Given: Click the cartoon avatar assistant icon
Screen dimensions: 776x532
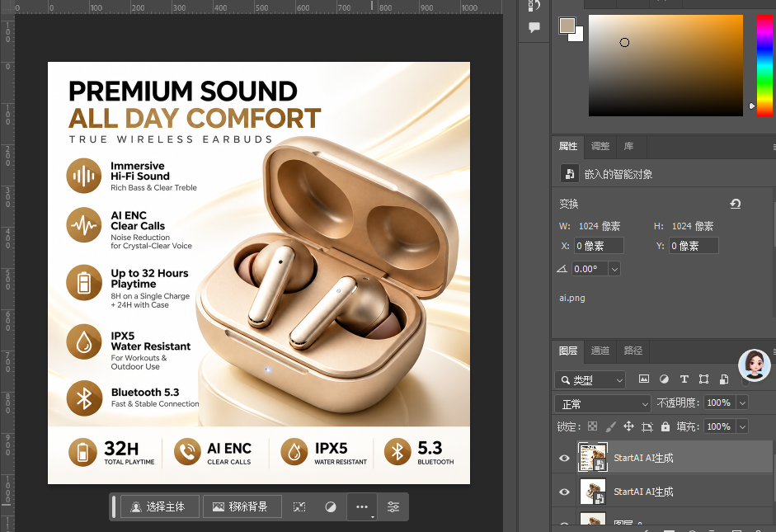Looking at the screenshot, I should (754, 365).
